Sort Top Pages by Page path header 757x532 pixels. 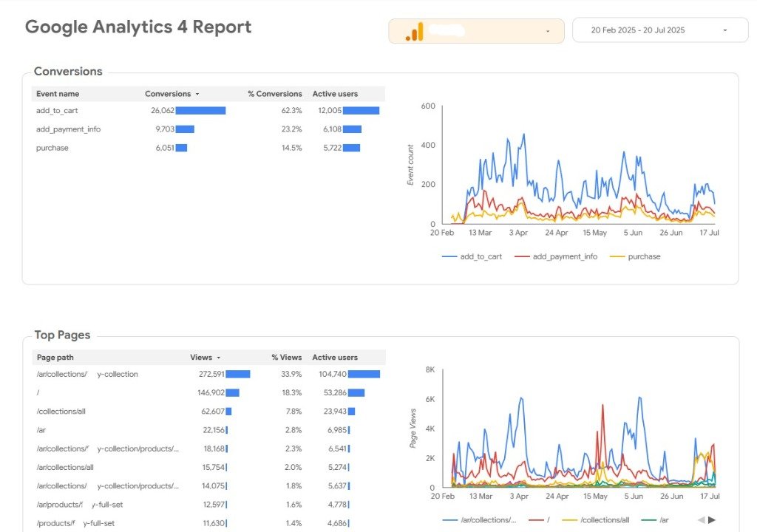(55, 358)
